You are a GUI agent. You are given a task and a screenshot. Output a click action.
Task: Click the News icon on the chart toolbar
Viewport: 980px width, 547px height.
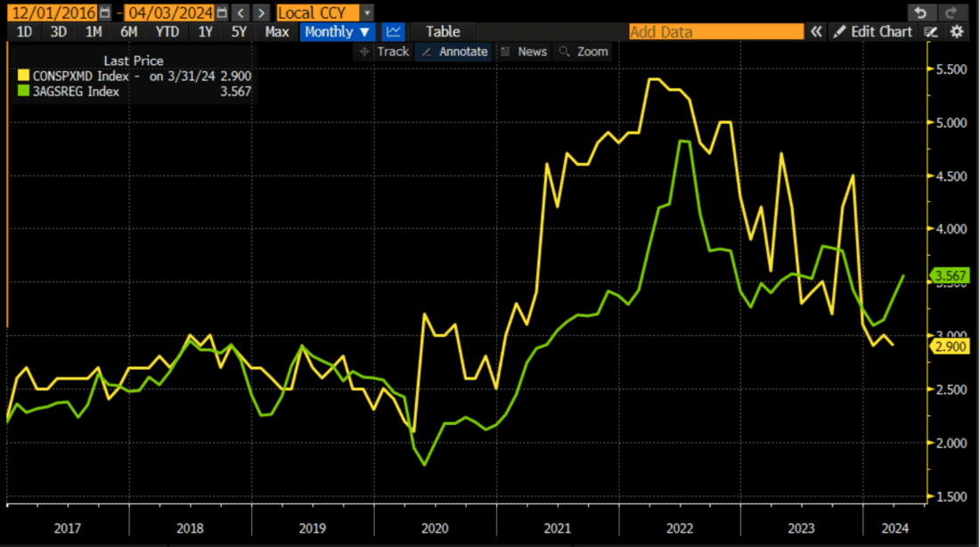[x=524, y=51]
